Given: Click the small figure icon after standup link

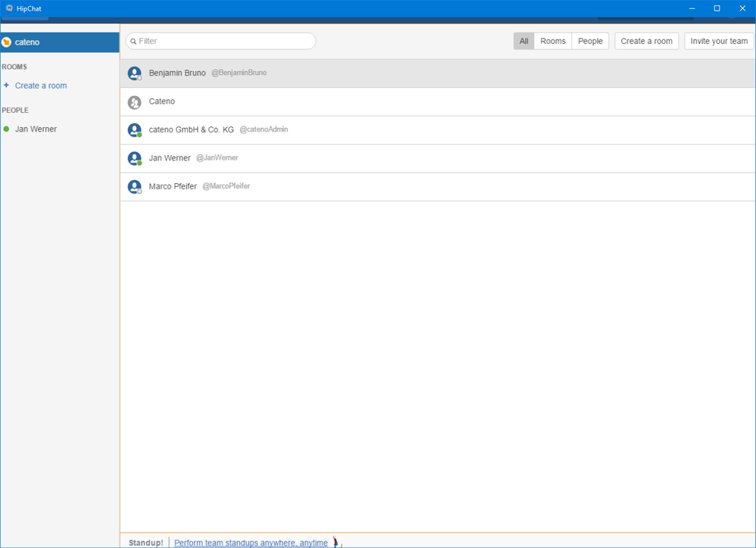Looking at the screenshot, I should [336, 542].
